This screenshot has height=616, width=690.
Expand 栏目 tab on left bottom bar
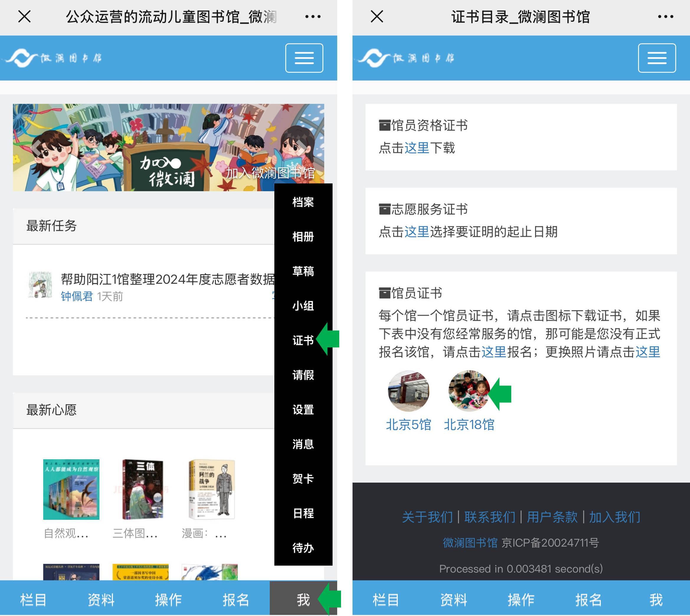coord(33,599)
